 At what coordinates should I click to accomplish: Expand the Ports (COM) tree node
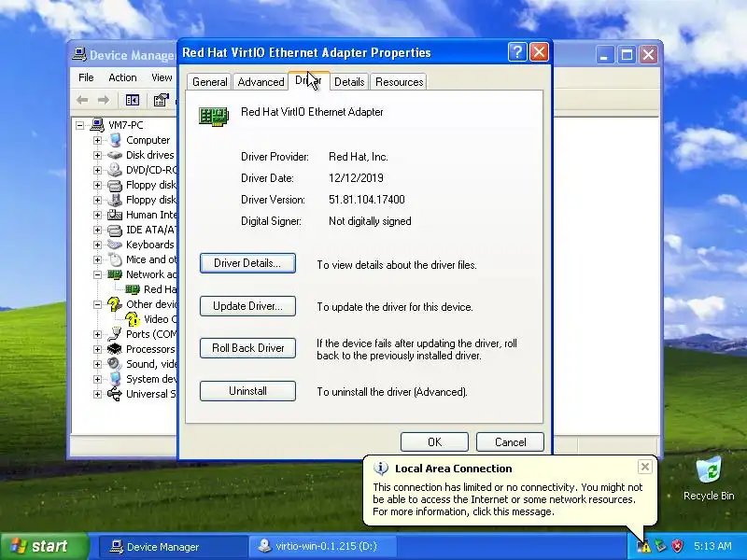click(97, 335)
